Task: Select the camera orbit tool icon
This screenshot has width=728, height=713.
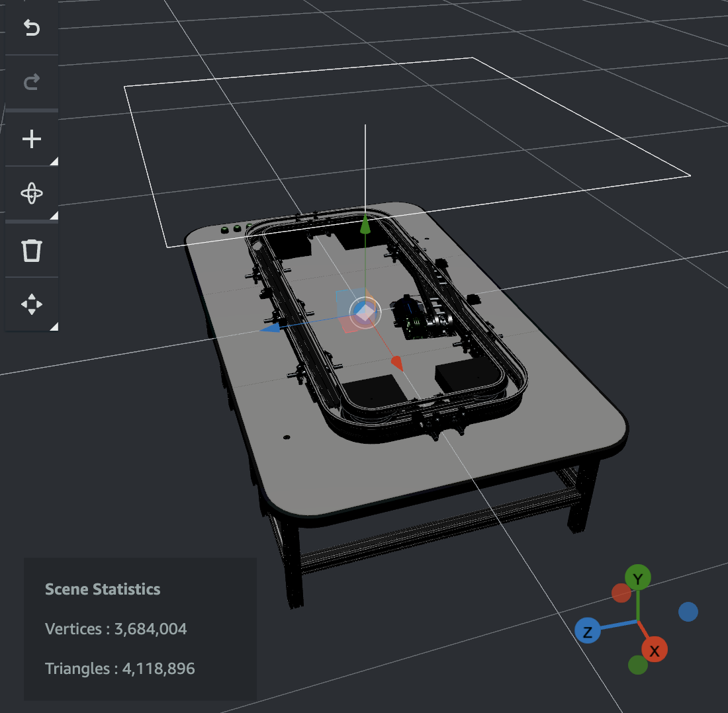Action: [31, 192]
